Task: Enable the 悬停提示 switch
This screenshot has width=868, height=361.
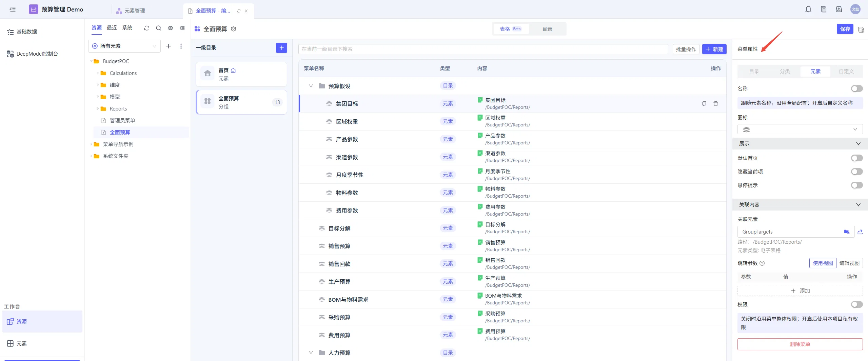Action: coord(857,185)
